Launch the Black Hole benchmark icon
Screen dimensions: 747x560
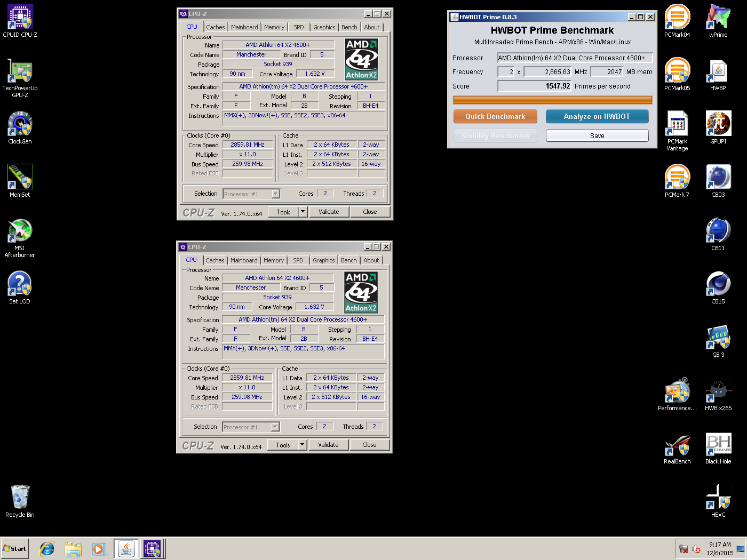(718, 448)
